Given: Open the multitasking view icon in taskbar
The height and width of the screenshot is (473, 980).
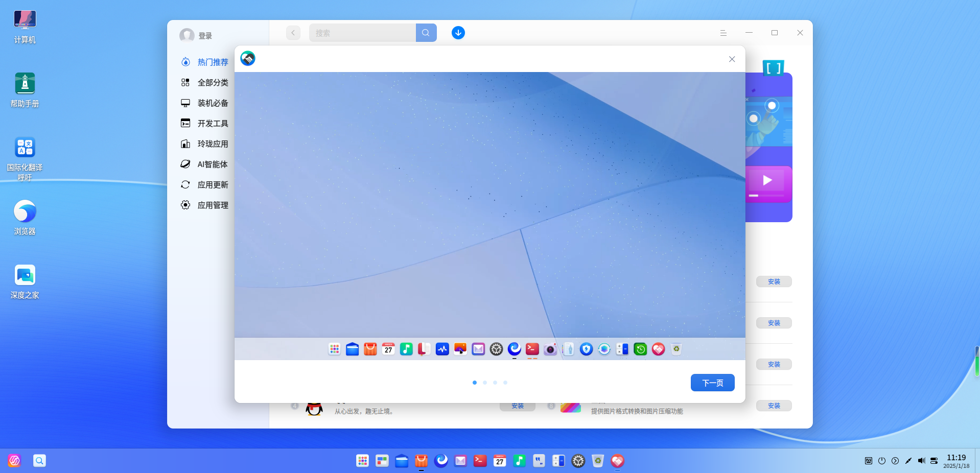Looking at the screenshot, I should point(382,461).
